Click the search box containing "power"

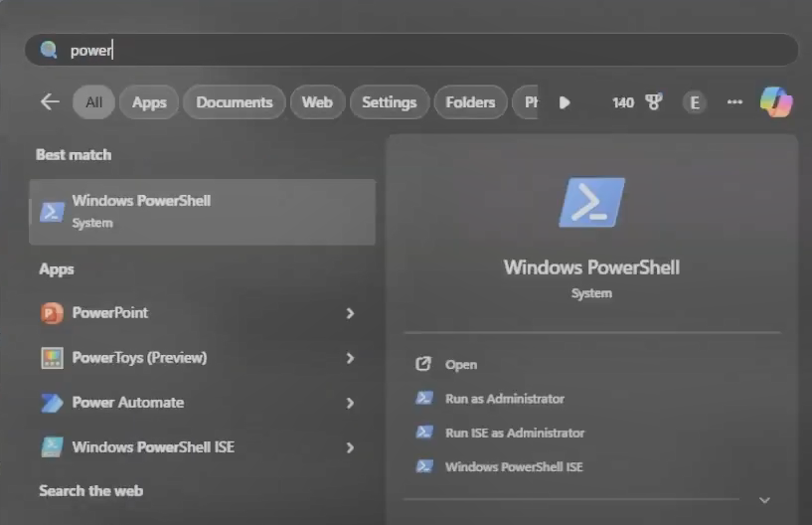411,50
